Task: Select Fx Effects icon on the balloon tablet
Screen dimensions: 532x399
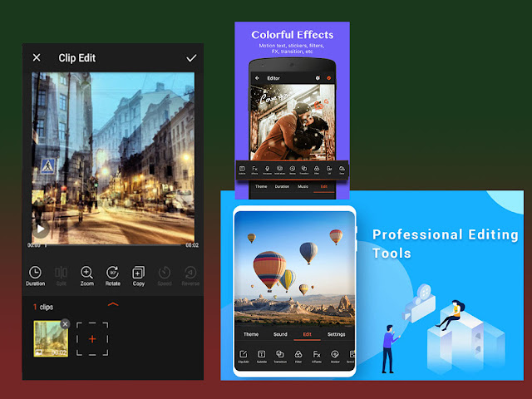Action: click(x=317, y=357)
